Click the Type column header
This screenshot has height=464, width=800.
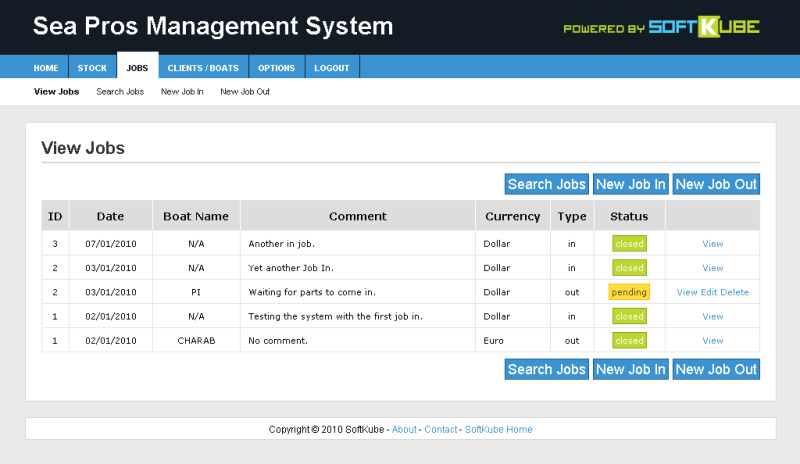572,216
